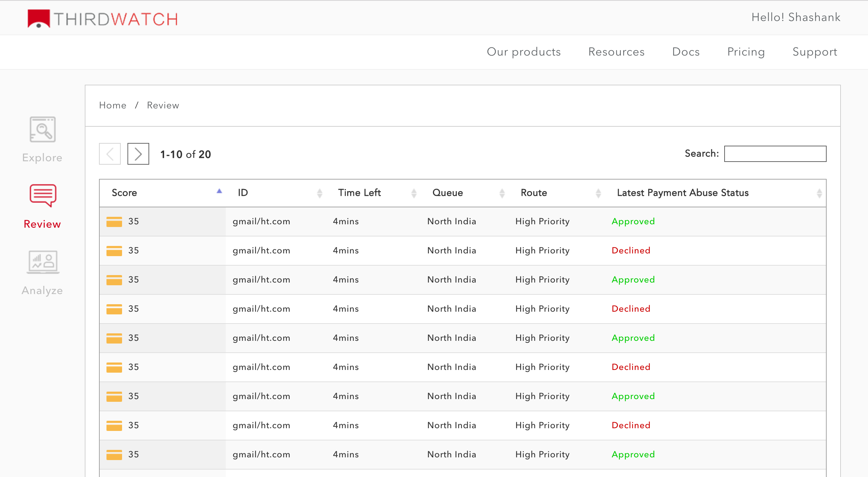Image resolution: width=868 pixels, height=477 pixels.
Task: Click the previous page arrow
Action: pos(110,154)
